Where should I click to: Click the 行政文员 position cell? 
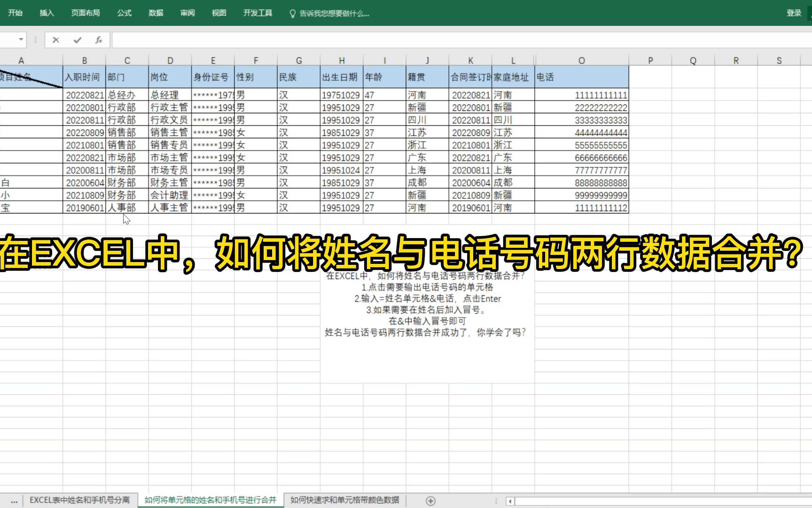(170, 120)
